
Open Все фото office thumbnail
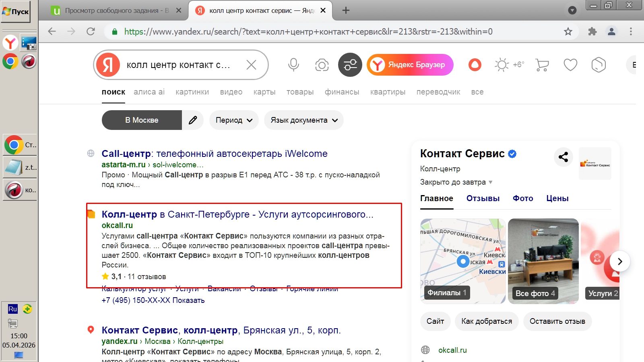pos(543,261)
